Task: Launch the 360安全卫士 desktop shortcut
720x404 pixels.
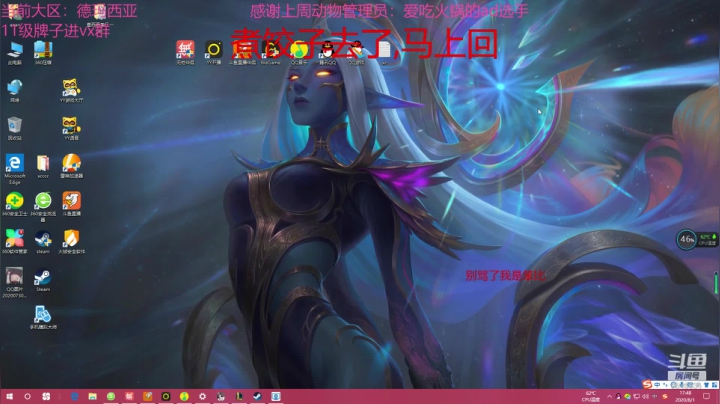Action: pyautogui.click(x=15, y=204)
